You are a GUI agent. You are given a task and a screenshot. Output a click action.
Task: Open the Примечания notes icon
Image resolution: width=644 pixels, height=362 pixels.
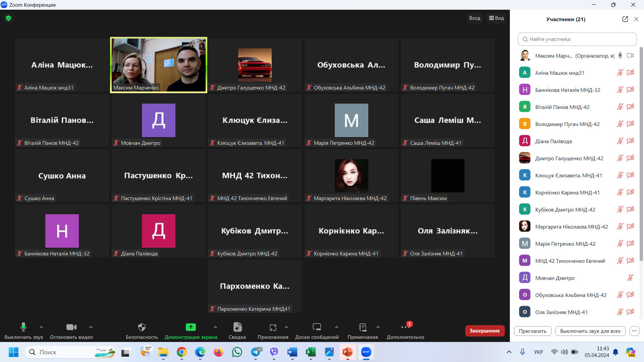coord(362,327)
